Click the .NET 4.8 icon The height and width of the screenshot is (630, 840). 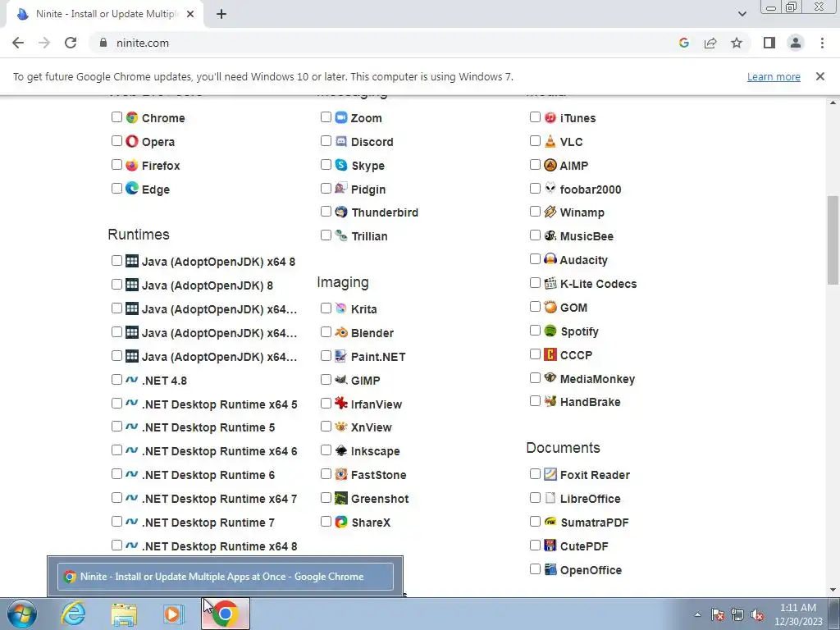[x=132, y=380]
